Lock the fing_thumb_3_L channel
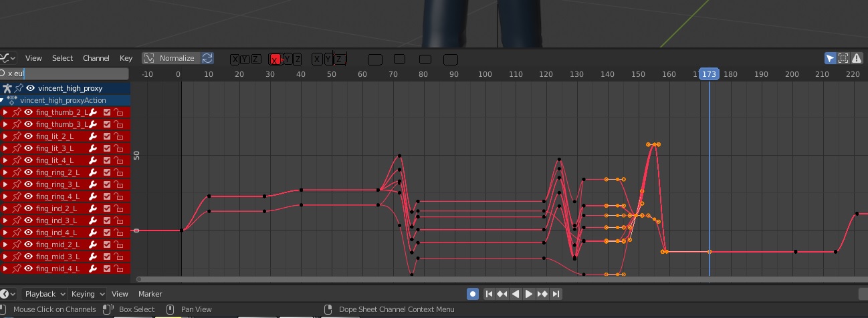Screen dimensions: 868x318 tap(119, 124)
